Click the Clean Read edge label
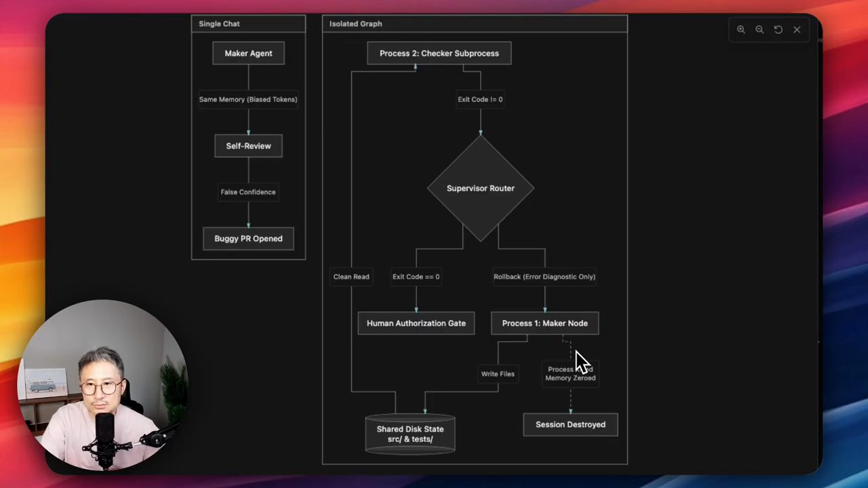 pos(351,277)
